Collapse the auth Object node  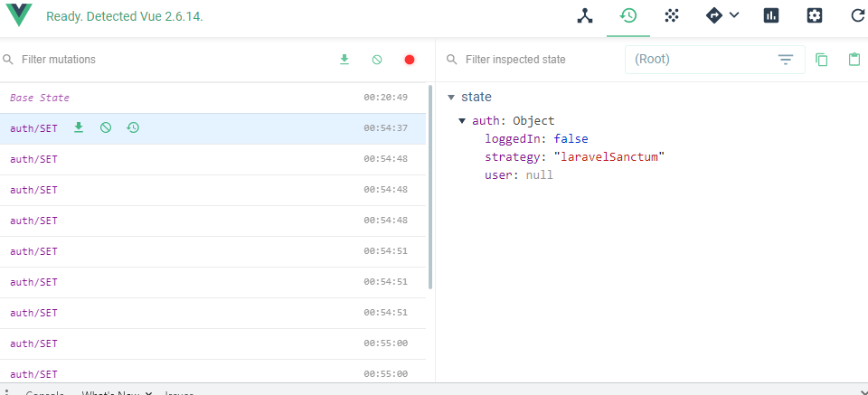tap(462, 121)
